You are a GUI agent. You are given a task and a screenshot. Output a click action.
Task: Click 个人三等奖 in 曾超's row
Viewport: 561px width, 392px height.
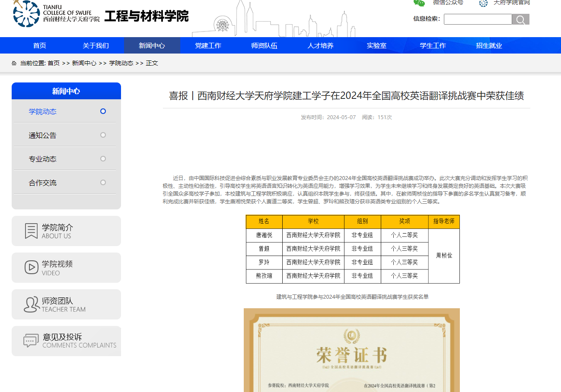(405, 249)
